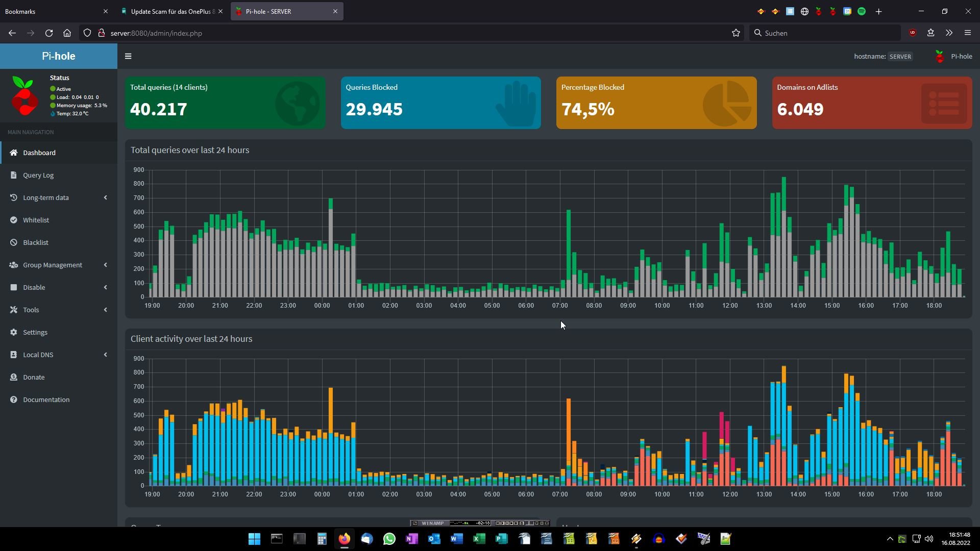
Task: Expand the Long-term data submenu
Action: tap(59, 197)
